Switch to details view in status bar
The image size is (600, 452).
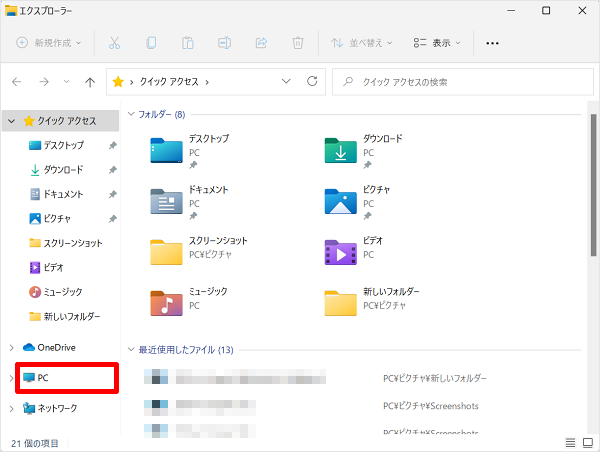pyautogui.click(x=569, y=442)
